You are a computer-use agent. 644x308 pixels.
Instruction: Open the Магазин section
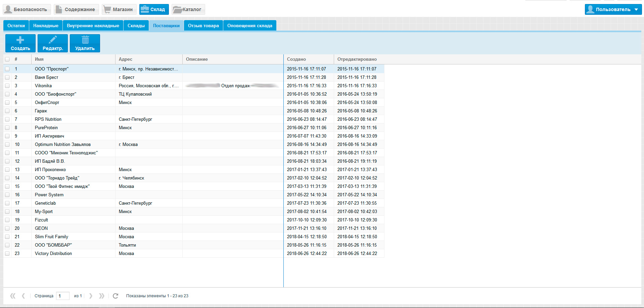(119, 9)
